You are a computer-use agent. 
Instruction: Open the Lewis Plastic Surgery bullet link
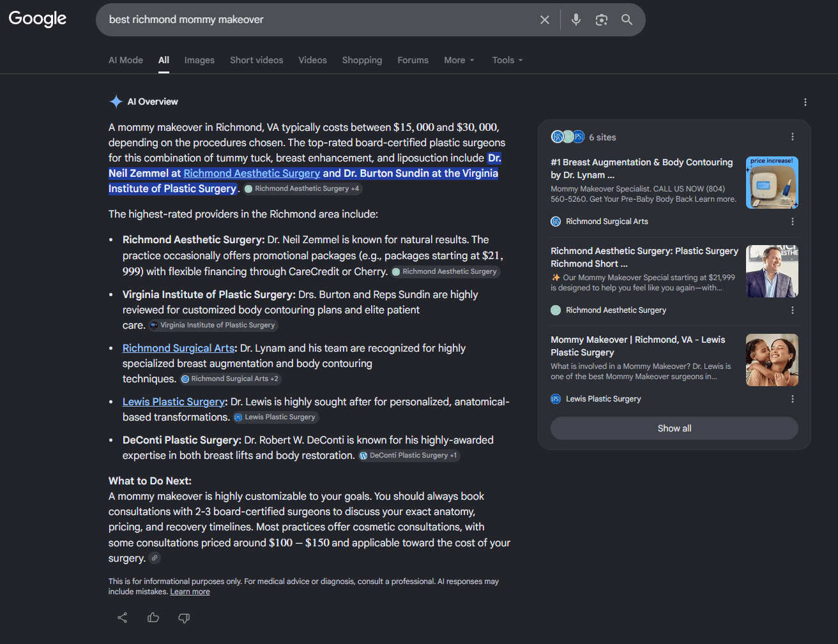click(174, 401)
